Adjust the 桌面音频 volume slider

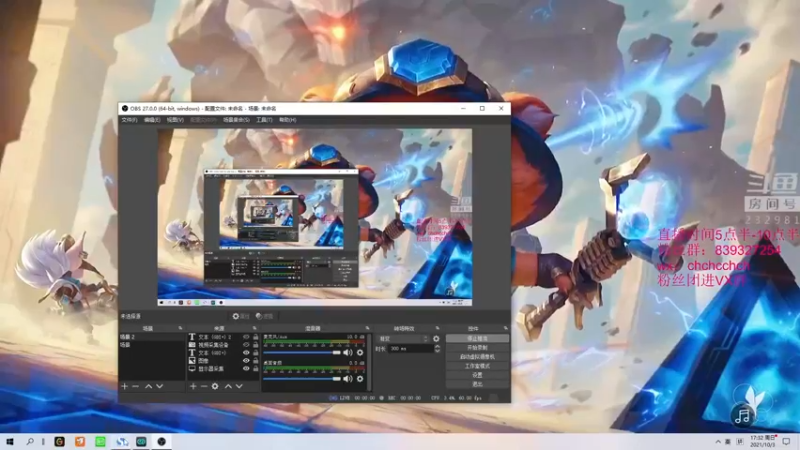302,379
